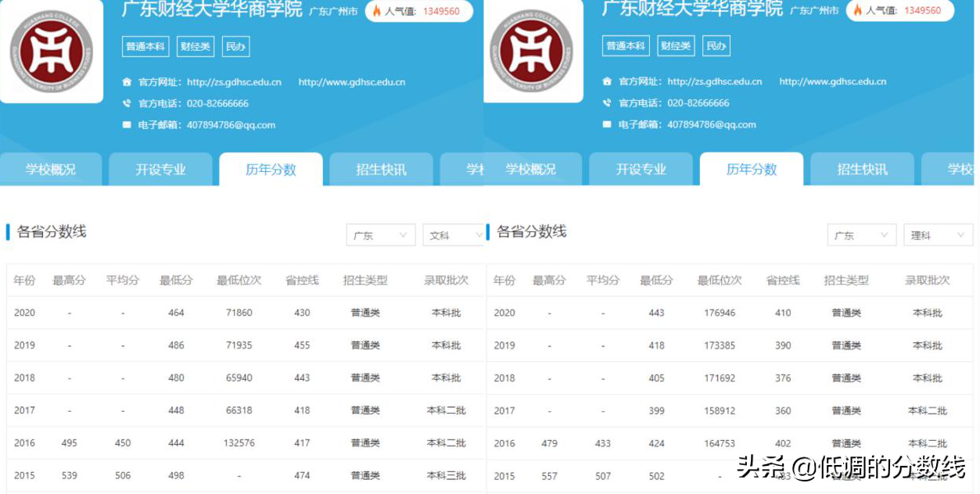Select the 开设专业 tab
Screen dimensions: 980x494
coord(161,169)
